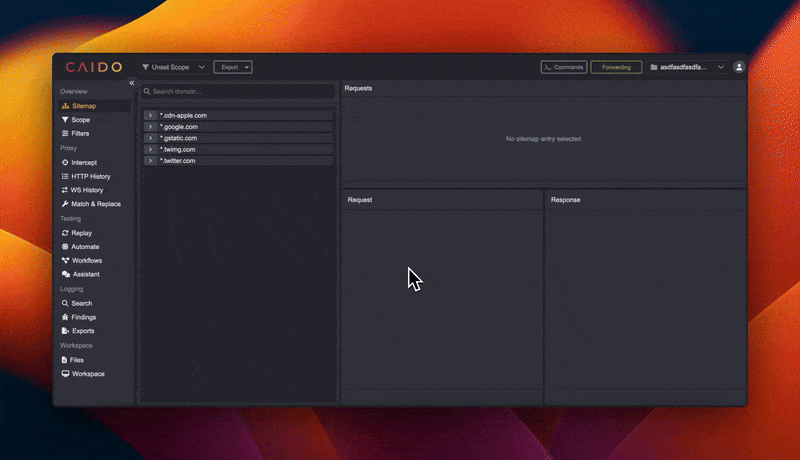The image size is (800, 460).
Task: Open the Scope page label
Action: (81, 120)
